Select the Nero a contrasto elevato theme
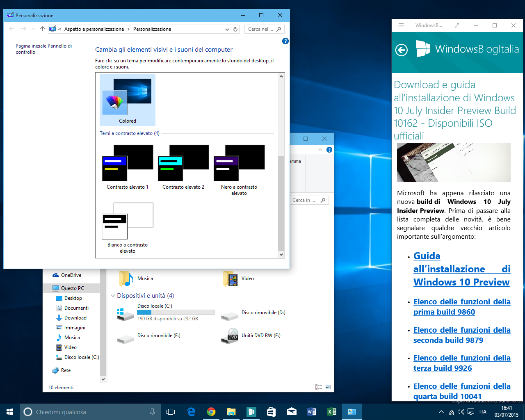This screenshot has width=525, height=420. point(239,169)
